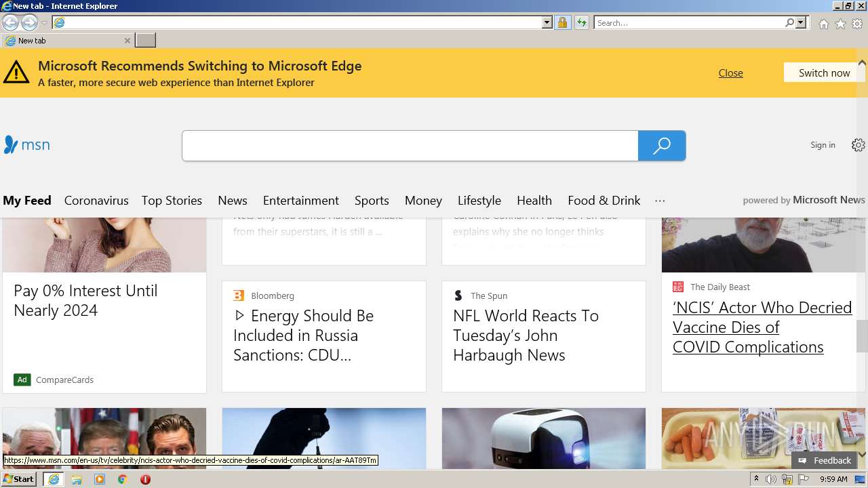Open Favorites star icon
This screenshot has width=868, height=488.
pos(840,24)
